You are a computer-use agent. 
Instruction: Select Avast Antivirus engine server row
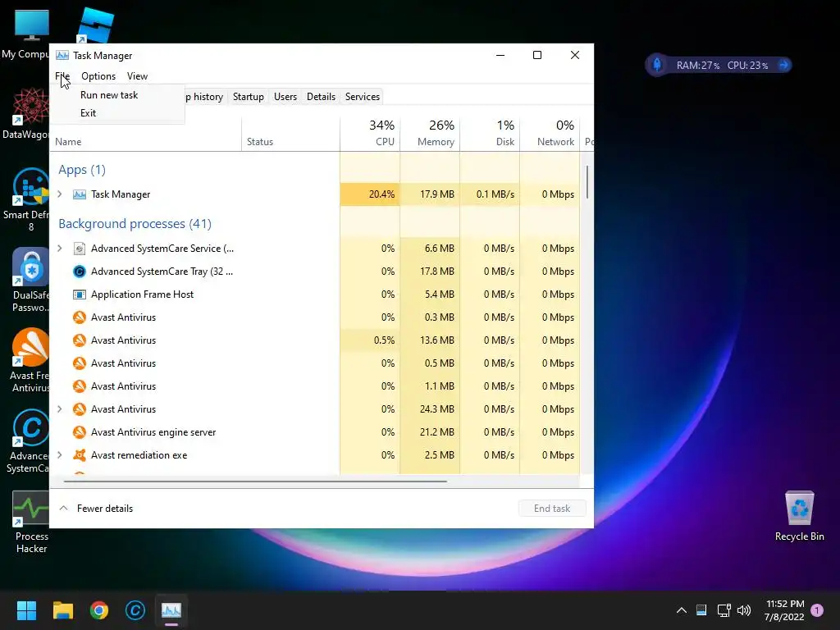click(x=314, y=431)
